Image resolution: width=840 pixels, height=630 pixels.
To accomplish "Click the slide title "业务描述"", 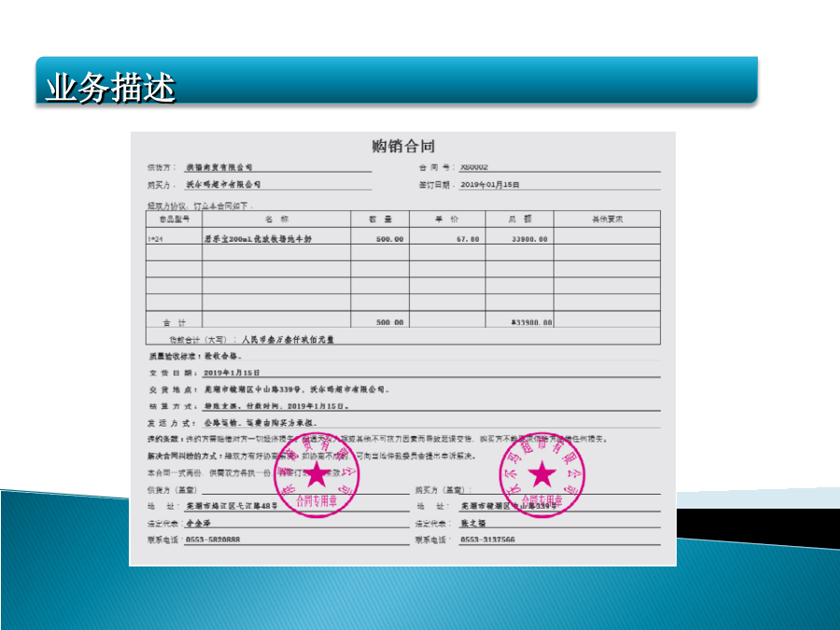I will point(111,88).
